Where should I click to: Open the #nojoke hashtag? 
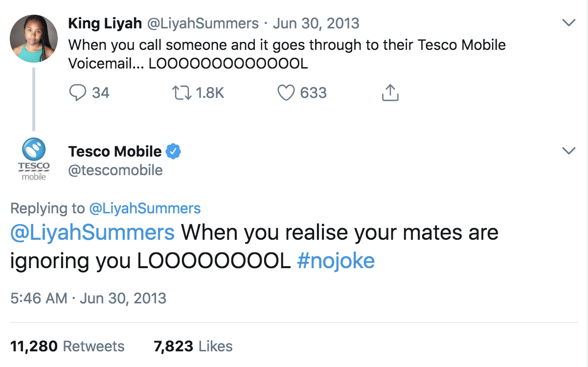pyautogui.click(x=336, y=261)
